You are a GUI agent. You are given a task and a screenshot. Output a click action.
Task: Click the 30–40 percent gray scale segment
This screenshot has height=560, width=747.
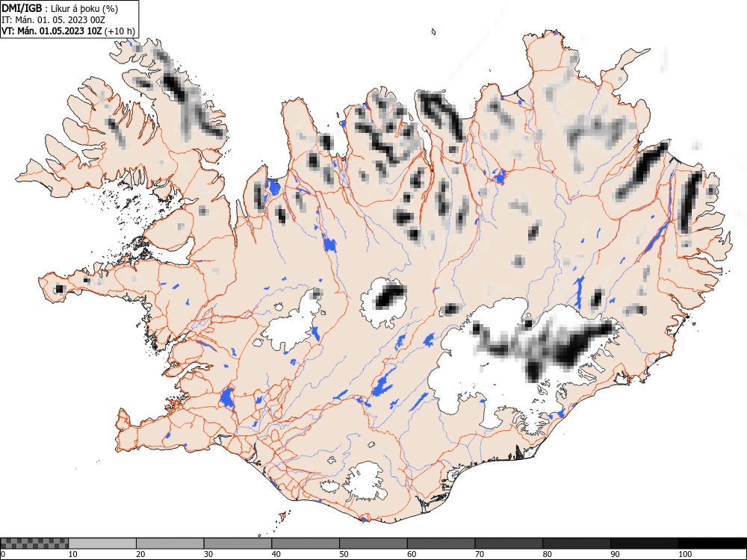tap(238, 544)
